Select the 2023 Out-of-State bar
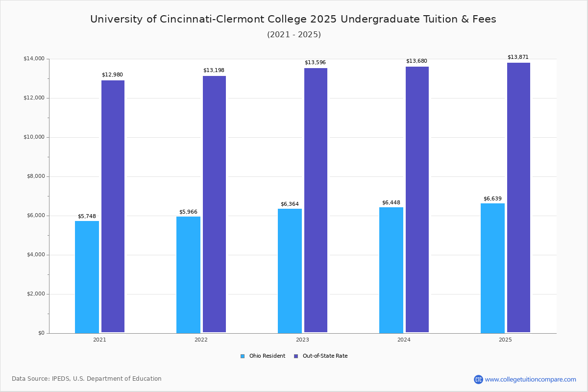The width and height of the screenshot is (588, 392). [x=316, y=200]
